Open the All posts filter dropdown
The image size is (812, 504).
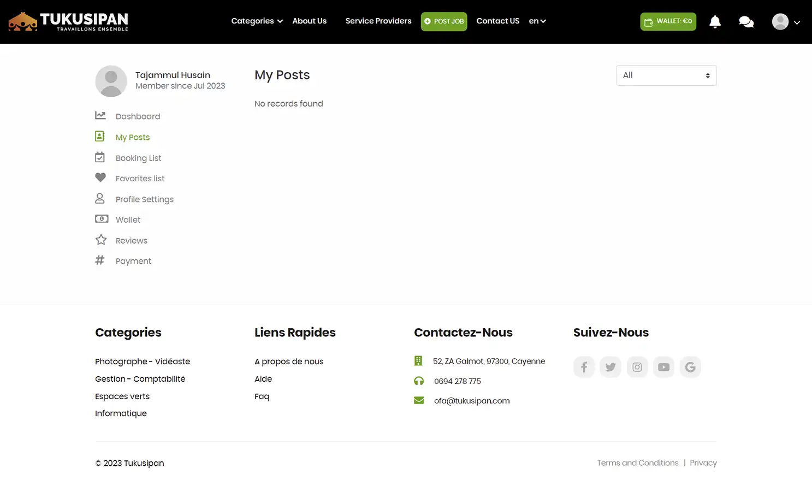(666, 75)
